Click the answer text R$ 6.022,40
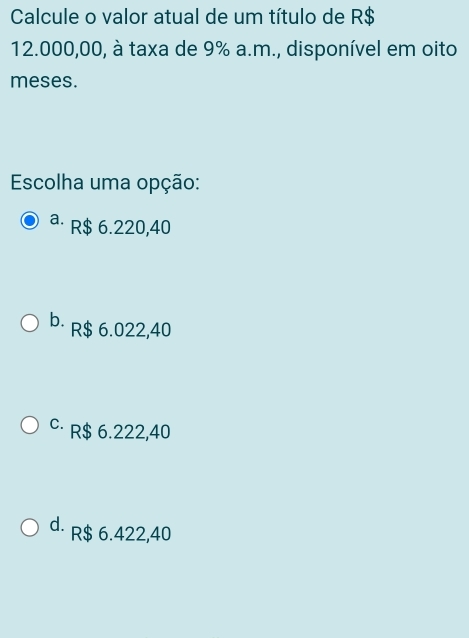 (x=121, y=330)
